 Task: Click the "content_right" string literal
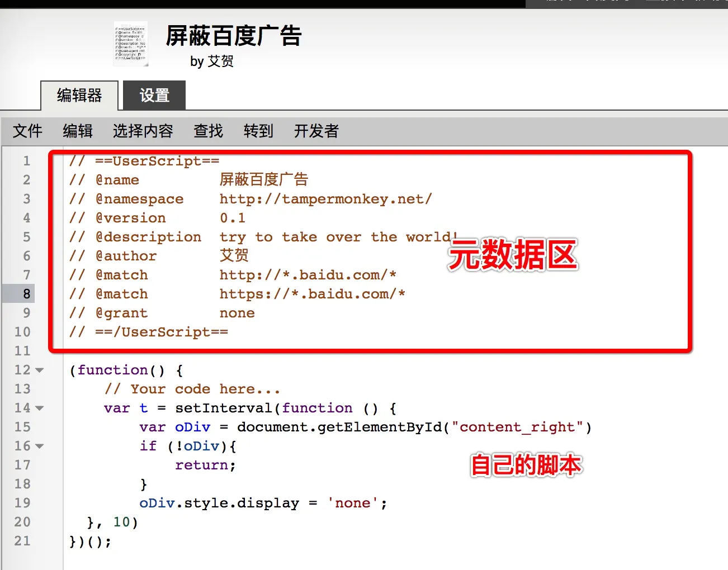[517, 427]
